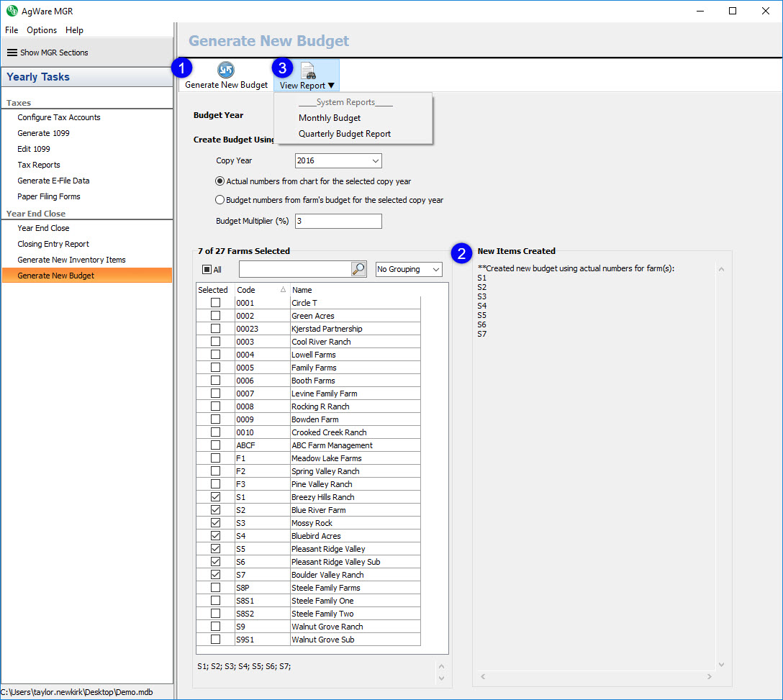Image resolution: width=783 pixels, height=700 pixels.
Task: Open Year End Close in sidebar
Action: 44,228
